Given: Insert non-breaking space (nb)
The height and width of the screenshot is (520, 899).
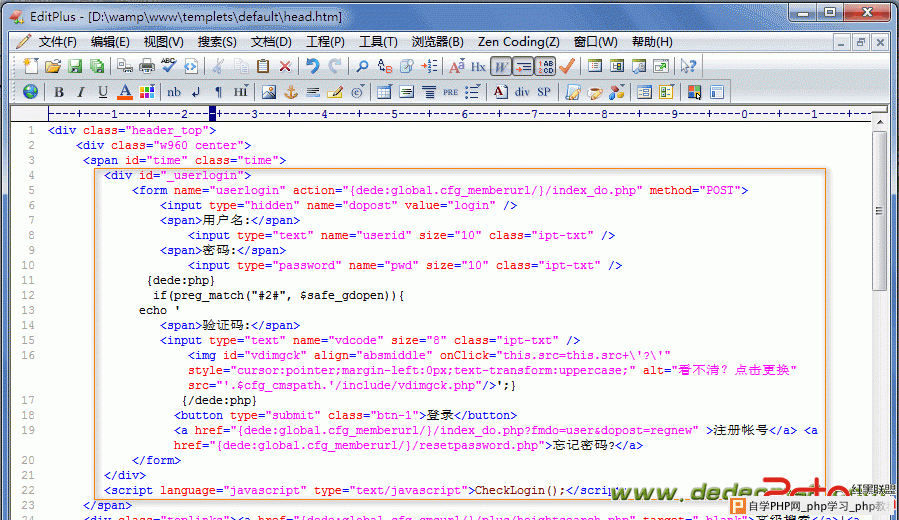Looking at the screenshot, I should (x=174, y=92).
